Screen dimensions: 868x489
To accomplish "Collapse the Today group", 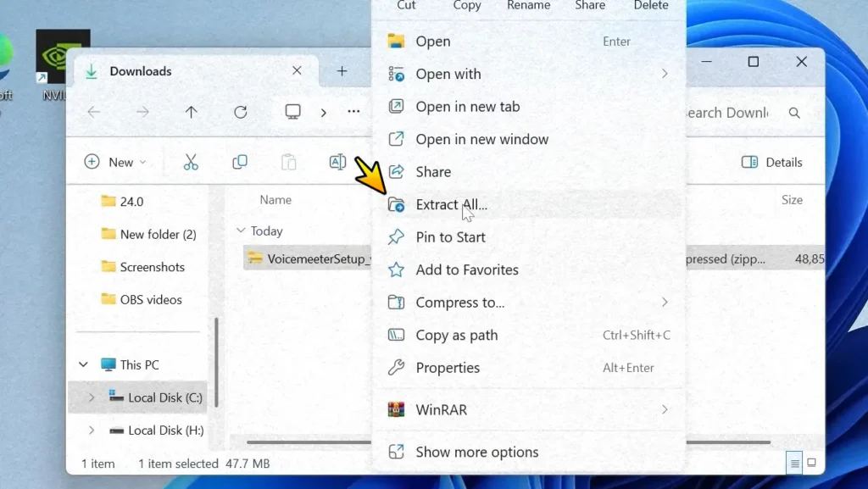I will 241,231.
